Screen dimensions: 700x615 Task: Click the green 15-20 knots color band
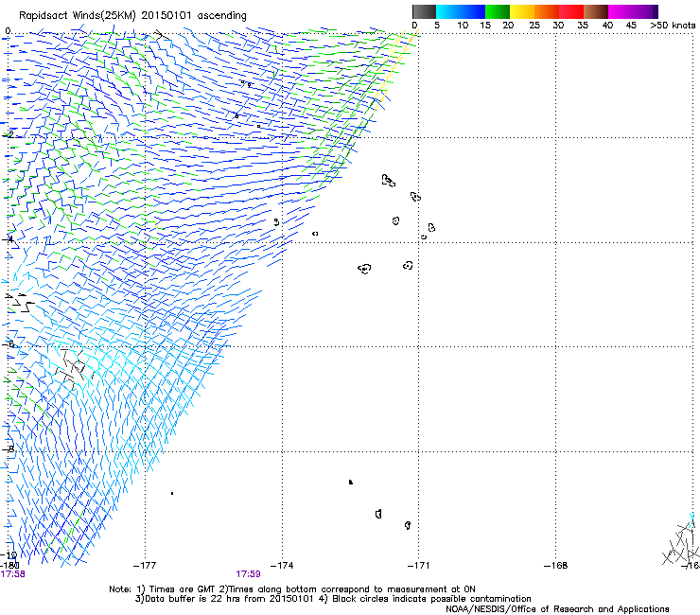[x=498, y=11]
